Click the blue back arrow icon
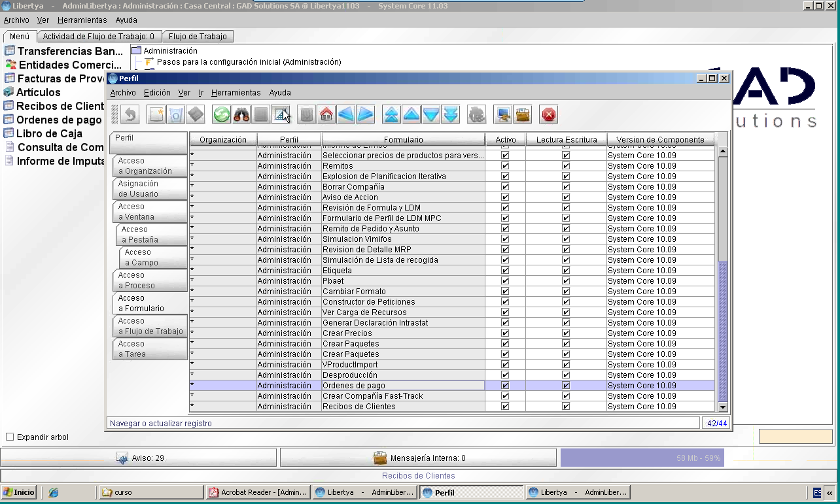Image resolution: width=840 pixels, height=504 pixels. 345,115
